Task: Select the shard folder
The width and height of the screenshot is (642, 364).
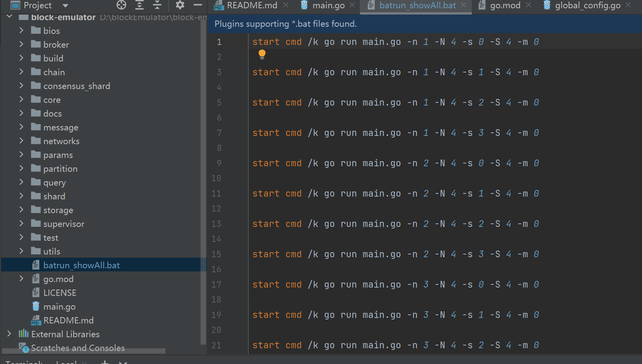Action: [x=54, y=196]
